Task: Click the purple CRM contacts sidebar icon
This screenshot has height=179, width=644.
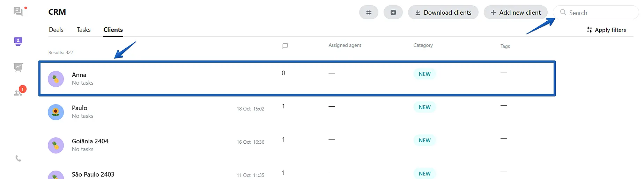Action: 18,42
